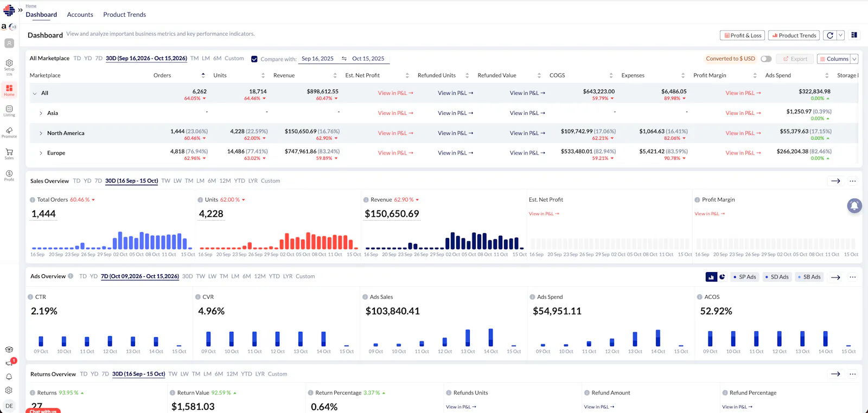The height and width of the screenshot is (413, 868).
Task: Open the Home sidebar icon
Action: pos(9,90)
